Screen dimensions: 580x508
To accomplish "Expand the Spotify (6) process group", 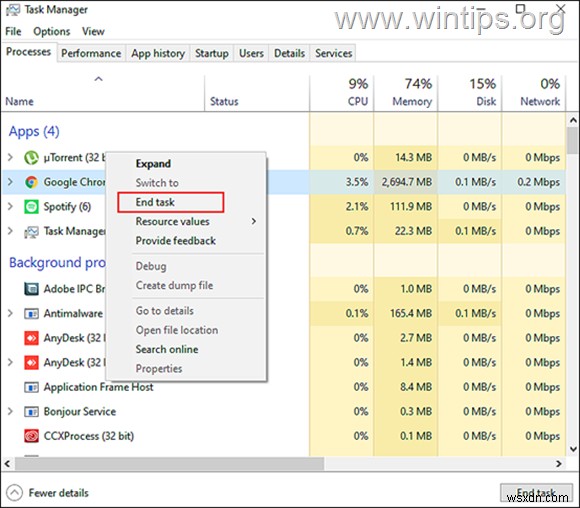I will pyautogui.click(x=10, y=206).
